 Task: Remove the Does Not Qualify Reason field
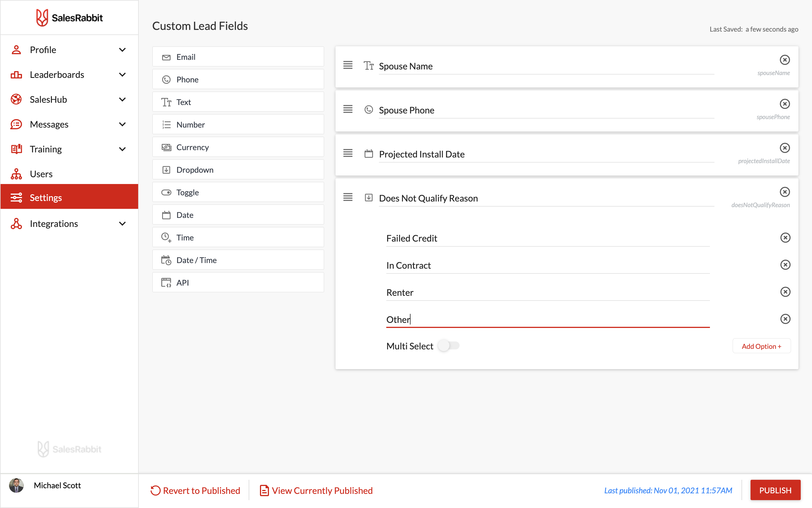point(784,192)
